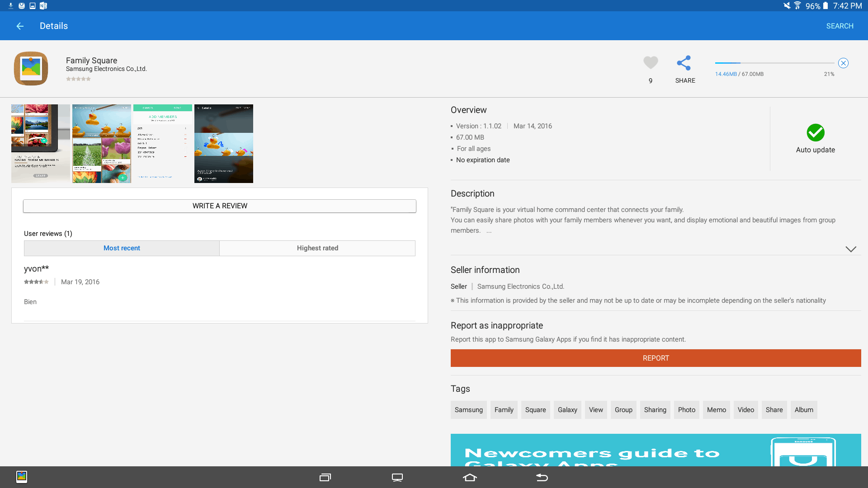The image size is (868, 488).
Task: Select the Album tag
Action: point(804,410)
